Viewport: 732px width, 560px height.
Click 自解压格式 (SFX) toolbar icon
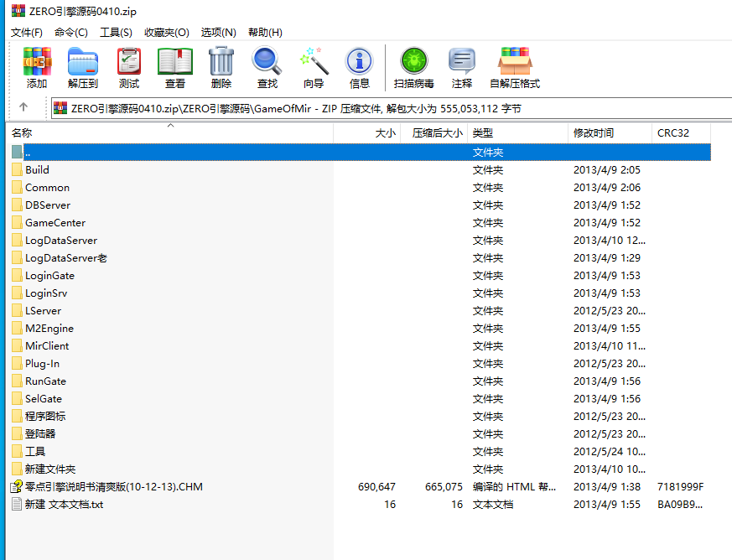pos(515,61)
